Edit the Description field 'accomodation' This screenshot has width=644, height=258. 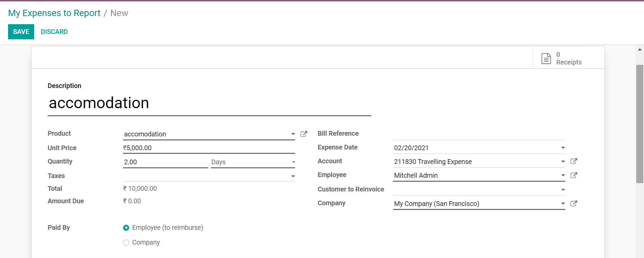pyautogui.click(x=209, y=103)
